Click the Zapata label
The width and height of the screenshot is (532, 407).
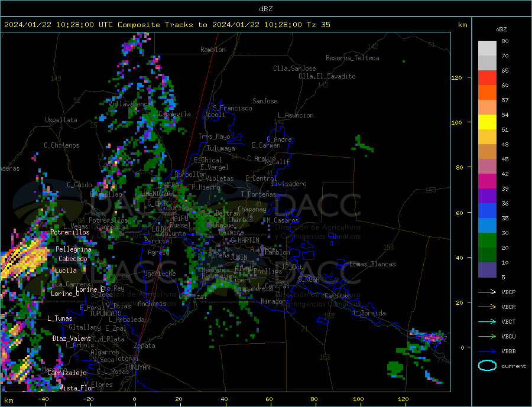pos(145,346)
